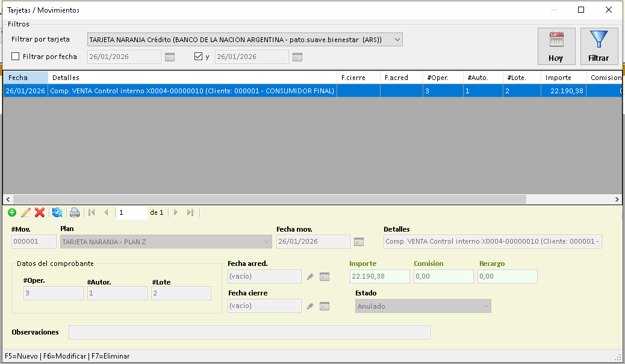Image resolution: width=625 pixels, height=364 pixels.
Task: Click the red X delete movement icon
Action: coord(40,212)
